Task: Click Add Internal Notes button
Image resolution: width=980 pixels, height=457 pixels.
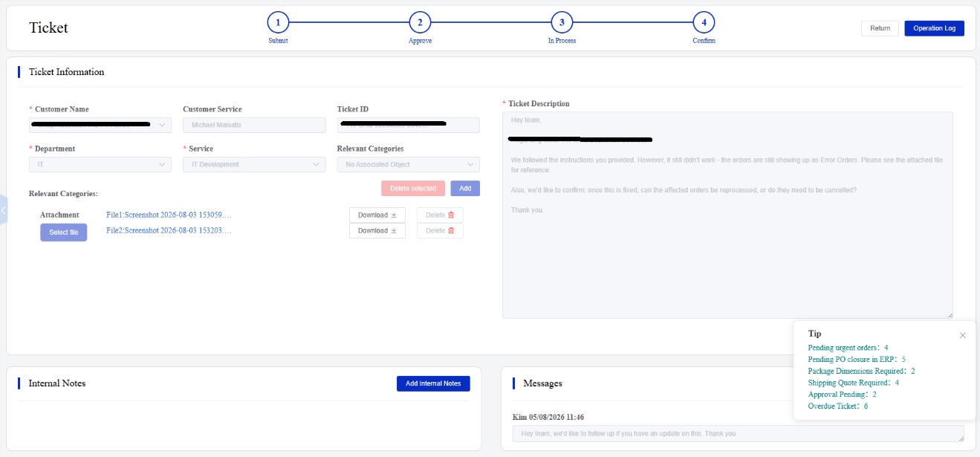Action: point(433,383)
